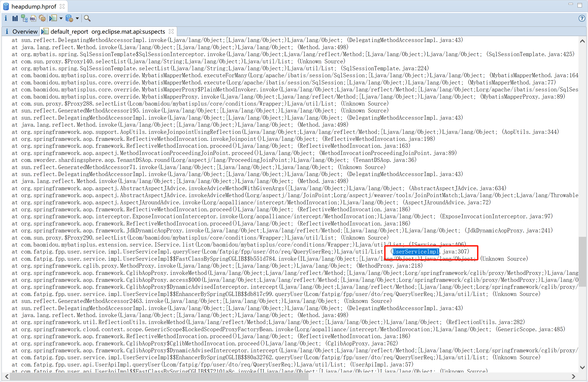The image size is (588, 382).
Task: Open the Histogram view
Action: click(15, 18)
